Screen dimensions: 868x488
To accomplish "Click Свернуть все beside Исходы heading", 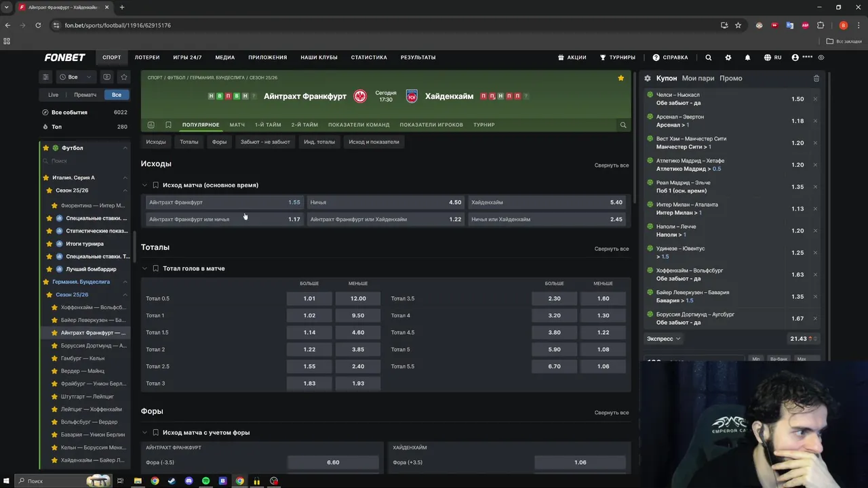I will pos(612,165).
